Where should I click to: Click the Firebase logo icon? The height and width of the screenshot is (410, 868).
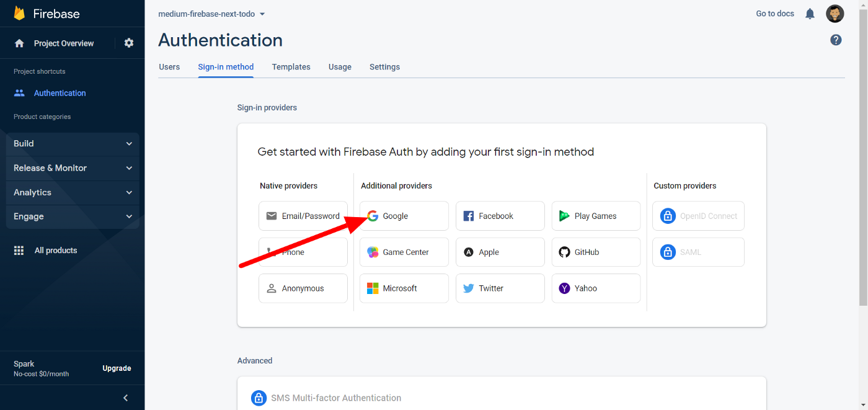pos(19,14)
